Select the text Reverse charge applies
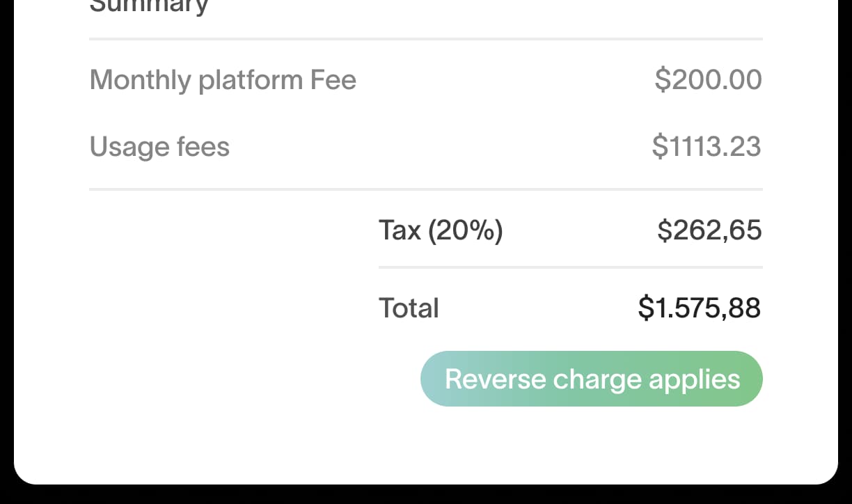Image resolution: width=852 pixels, height=504 pixels. tap(593, 379)
